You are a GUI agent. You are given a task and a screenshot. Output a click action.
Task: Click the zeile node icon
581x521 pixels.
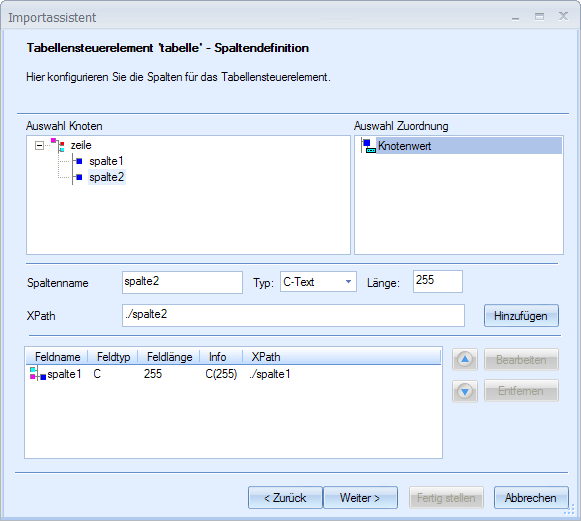click(59, 145)
